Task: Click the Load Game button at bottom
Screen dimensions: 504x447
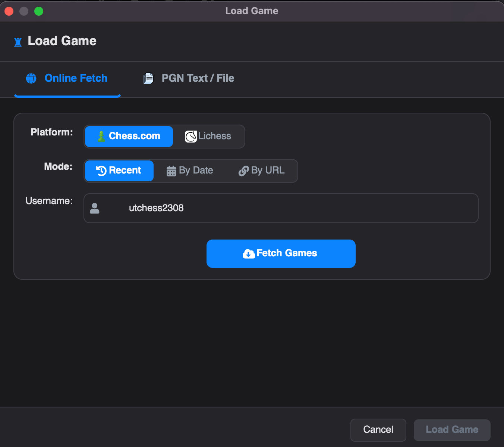Action: (452, 430)
